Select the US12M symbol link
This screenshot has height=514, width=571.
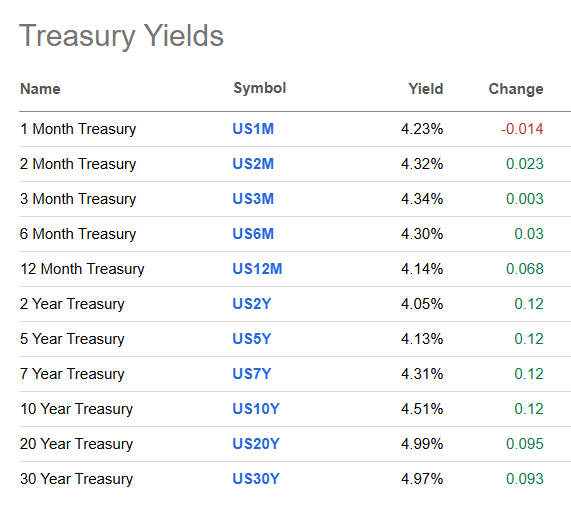coord(257,269)
